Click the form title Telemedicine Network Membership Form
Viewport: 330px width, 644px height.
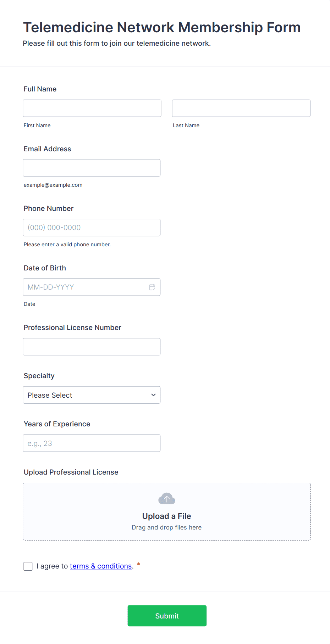click(x=161, y=27)
